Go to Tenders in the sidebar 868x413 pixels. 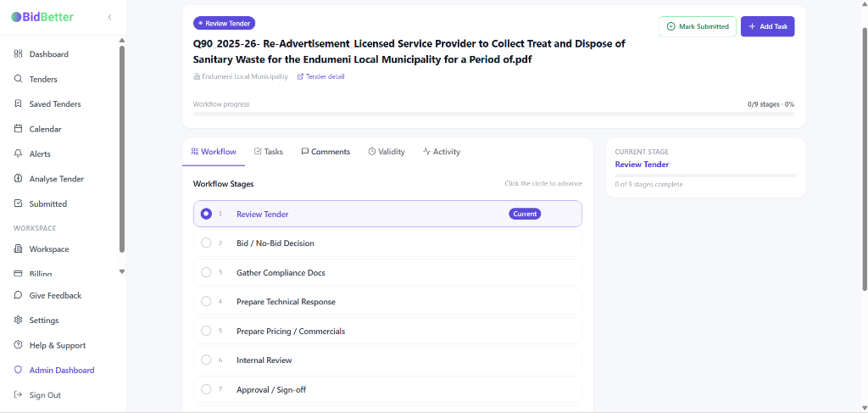43,79
